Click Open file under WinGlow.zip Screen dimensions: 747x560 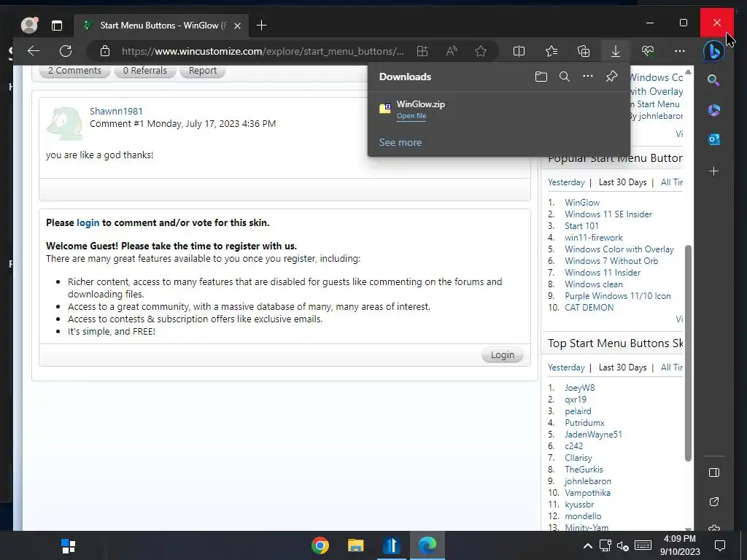(411, 116)
